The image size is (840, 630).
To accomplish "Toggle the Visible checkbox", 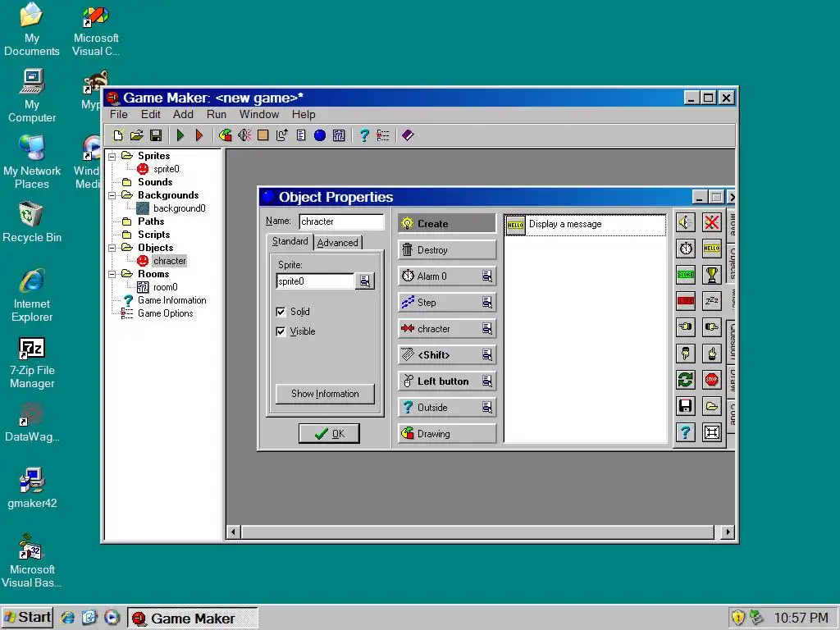I will (x=281, y=331).
